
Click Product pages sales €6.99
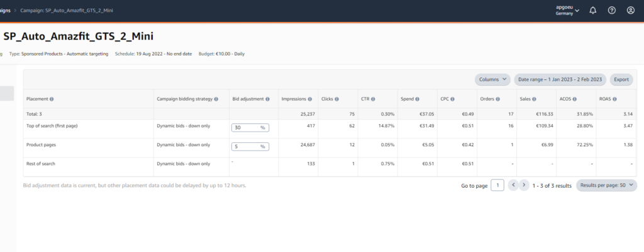click(x=548, y=145)
